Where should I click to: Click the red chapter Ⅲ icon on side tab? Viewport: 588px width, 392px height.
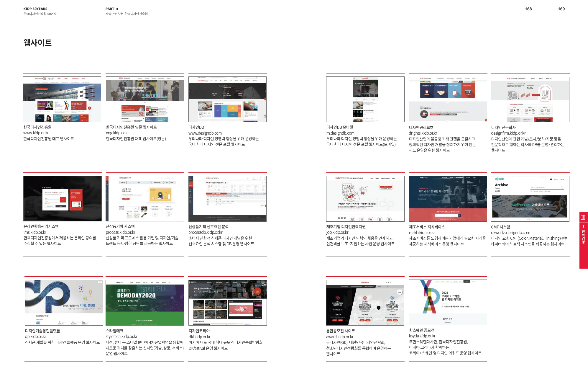pyautogui.click(x=583, y=218)
